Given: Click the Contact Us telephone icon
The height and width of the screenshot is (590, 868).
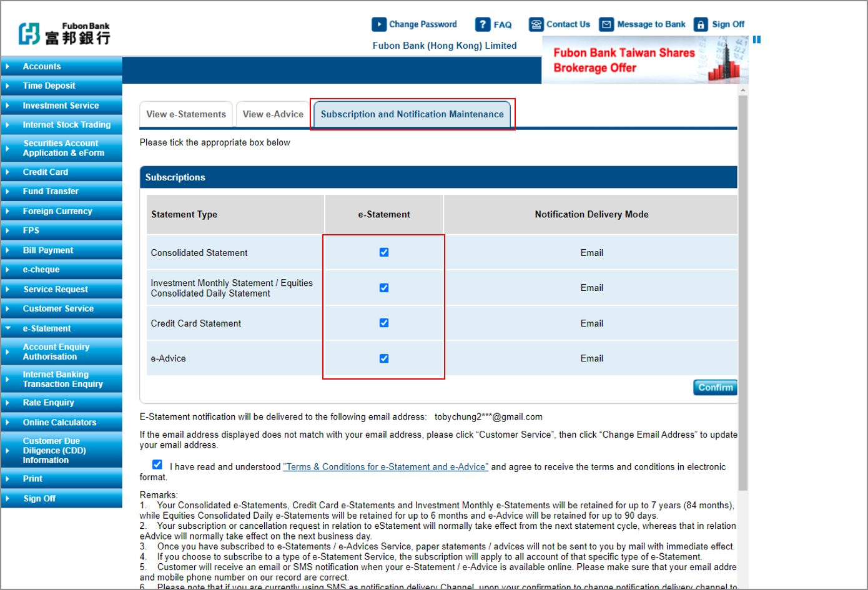Looking at the screenshot, I should coord(536,24).
